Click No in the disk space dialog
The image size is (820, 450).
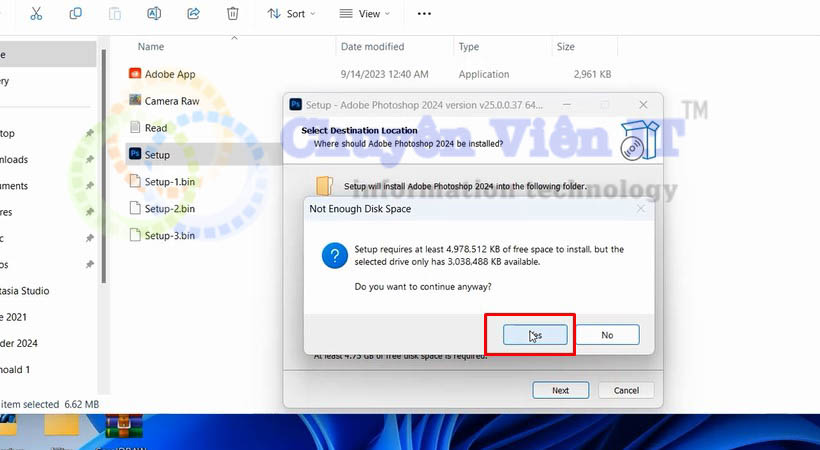tap(607, 335)
